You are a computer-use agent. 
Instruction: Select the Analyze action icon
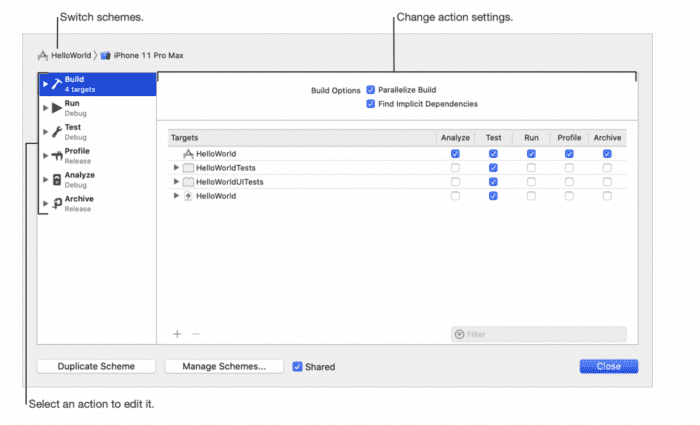click(57, 179)
